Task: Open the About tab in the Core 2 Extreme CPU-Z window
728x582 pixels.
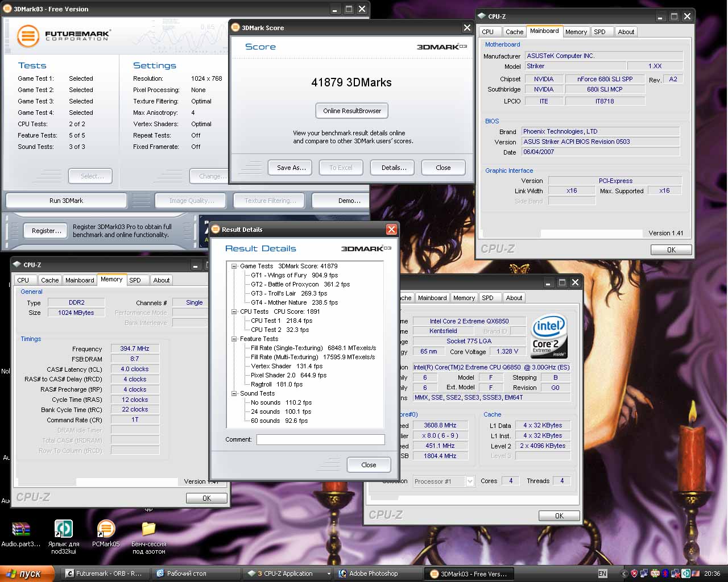Action: pos(514,298)
